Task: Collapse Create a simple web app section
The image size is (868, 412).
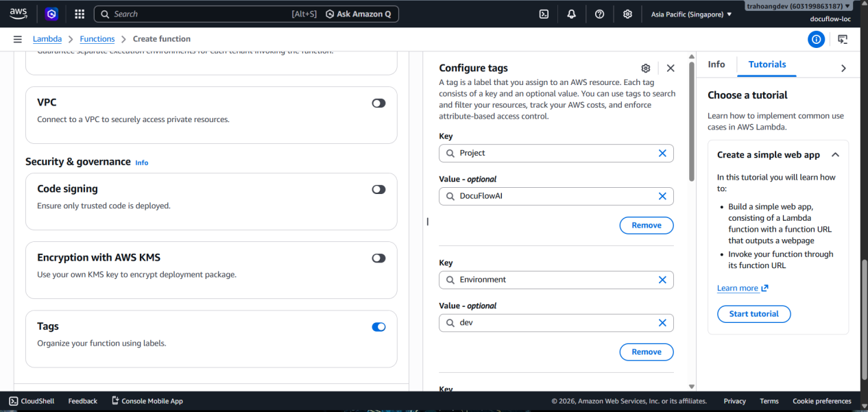Action: [835, 155]
